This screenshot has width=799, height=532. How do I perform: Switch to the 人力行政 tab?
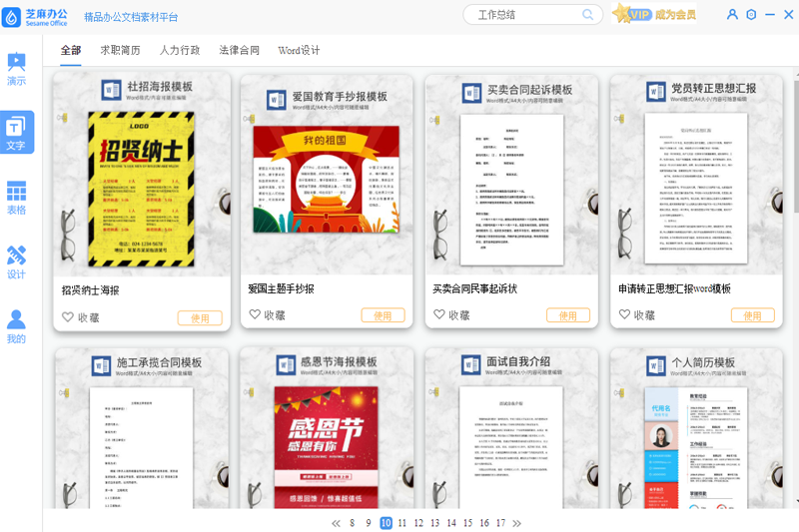pos(180,50)
